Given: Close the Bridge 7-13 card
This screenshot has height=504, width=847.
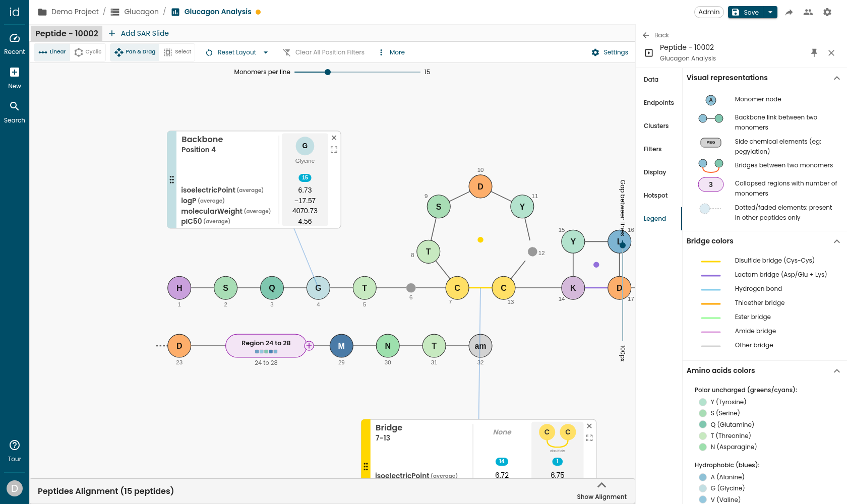Looking at the screenshot, I should click(x=589, y=426).
